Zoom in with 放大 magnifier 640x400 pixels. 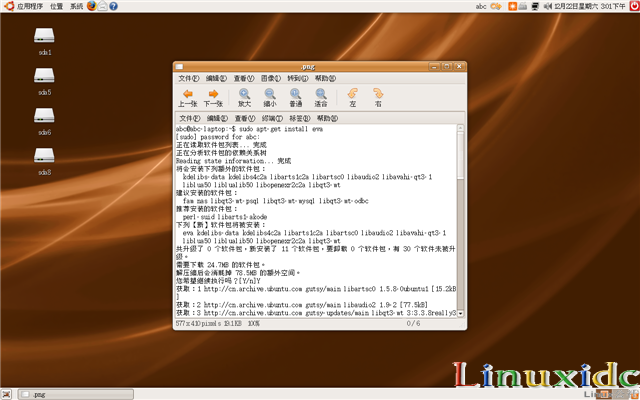point(244,98)
